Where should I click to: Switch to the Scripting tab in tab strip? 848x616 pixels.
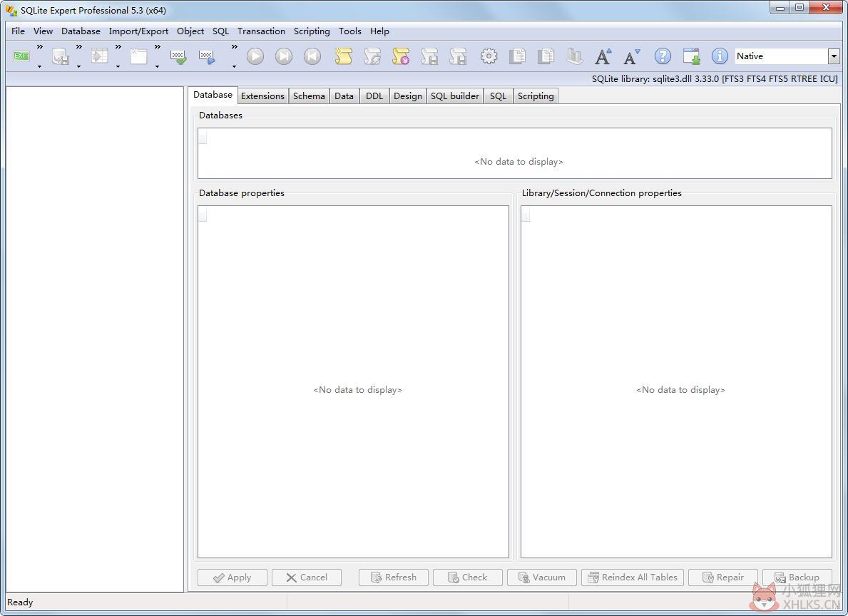536,96
